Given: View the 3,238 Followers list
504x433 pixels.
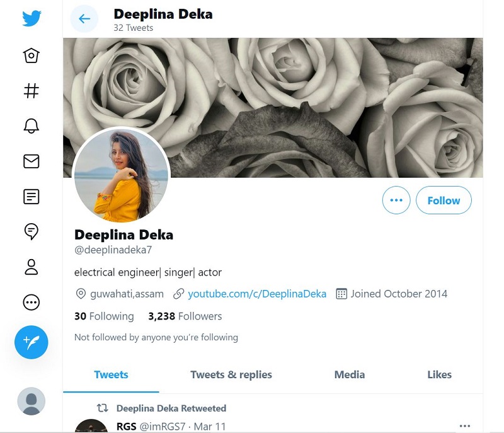Looking at the screenshot, I should (x=185, y=316).
